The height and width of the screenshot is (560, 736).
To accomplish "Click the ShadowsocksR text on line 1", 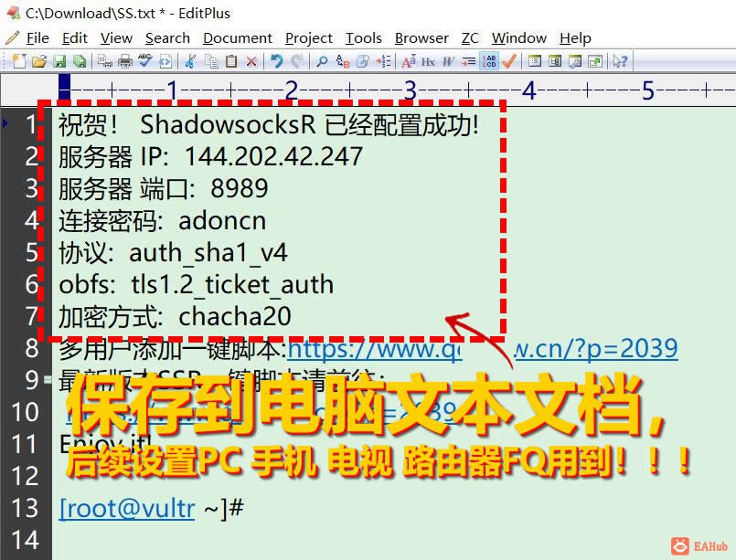I will [228, 125].
